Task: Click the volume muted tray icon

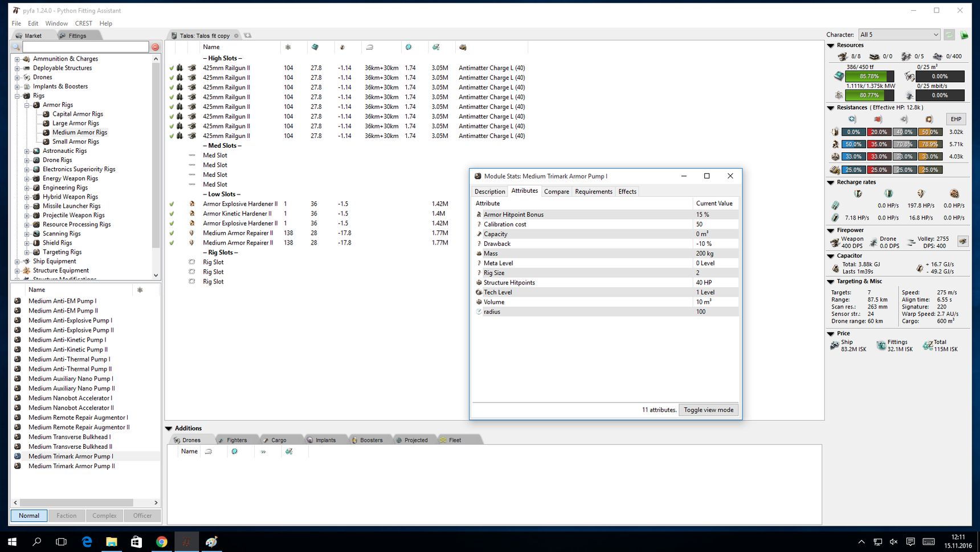Action: point(893,542)
